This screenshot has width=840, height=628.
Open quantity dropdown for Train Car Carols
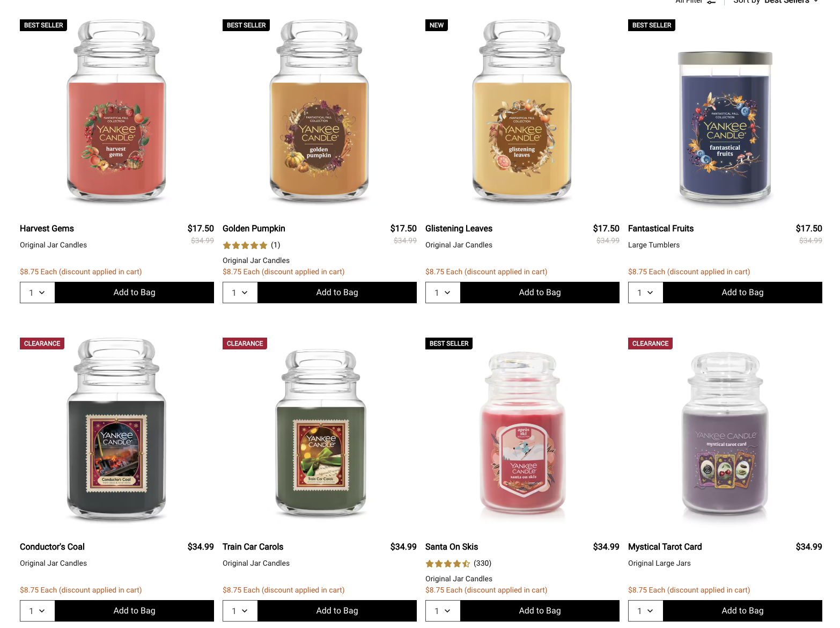[240, 611]
